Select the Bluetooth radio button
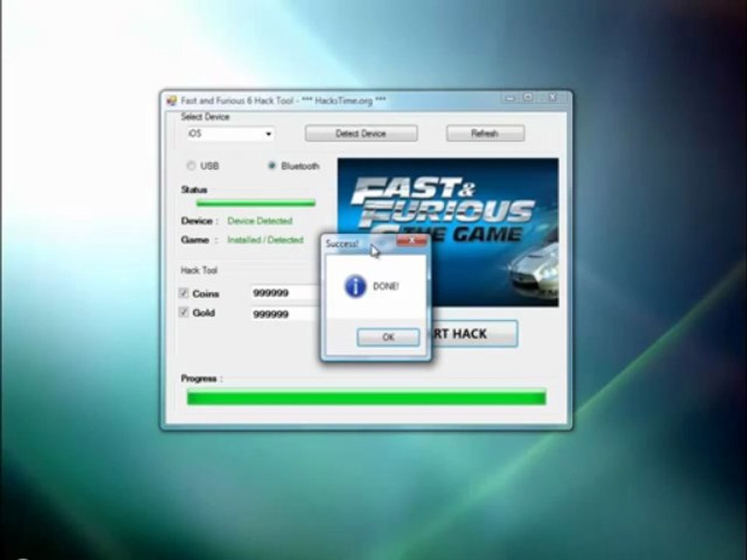The width and height of the screenshot is (747, 560). (x=272, y=166)
